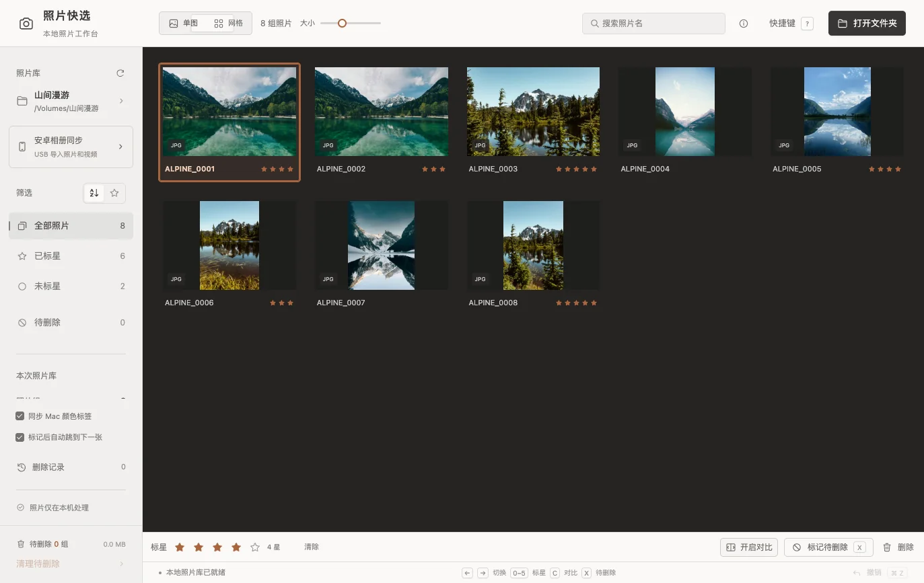This screenshot has width=924, height=583.
Task: Select the 已标星 filter
Action: tap(71, 256)
